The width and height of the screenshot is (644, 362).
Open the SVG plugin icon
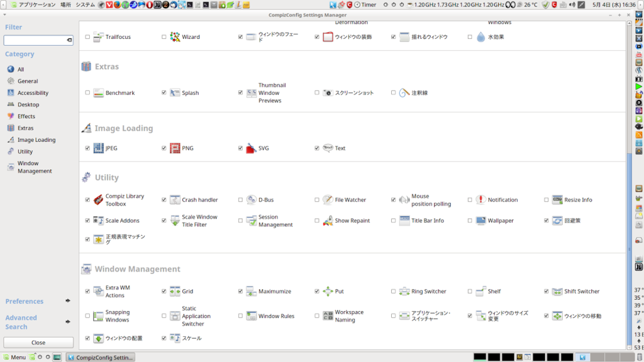pos(252,148)
